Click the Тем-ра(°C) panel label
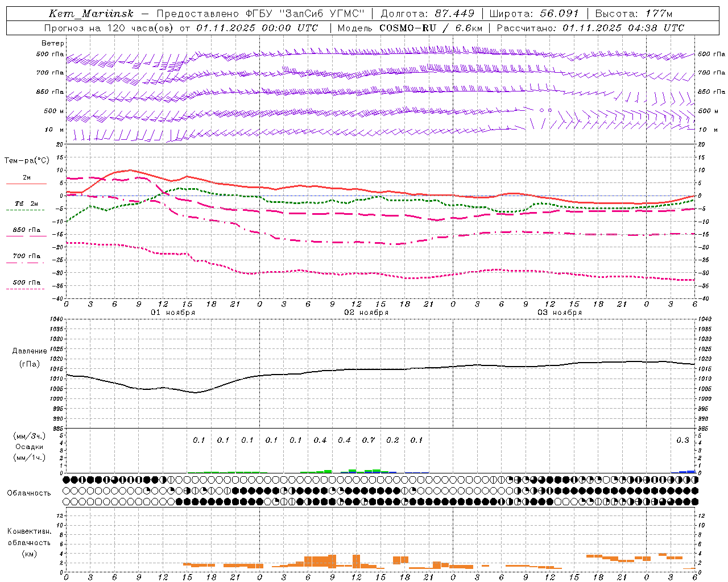This screenshot has height=582, width=728. point(27,161)
